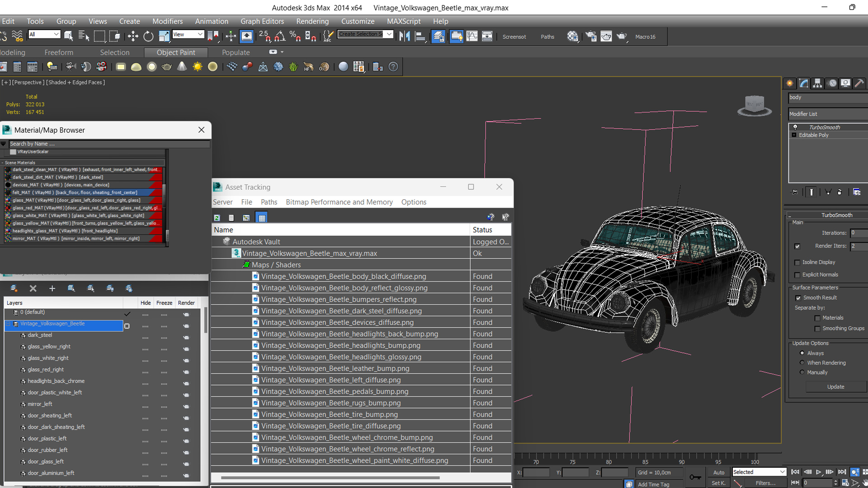The height and width of the screenshot is (488, 868).
Task: Toggle Isoline Display checkbox
Action: [x=797, y=263]
